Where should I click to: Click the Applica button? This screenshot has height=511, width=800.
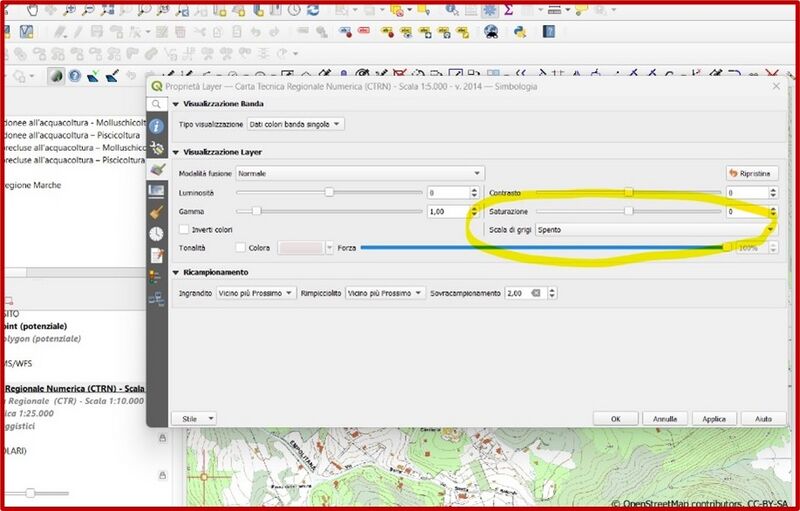[x=714, y=418]
